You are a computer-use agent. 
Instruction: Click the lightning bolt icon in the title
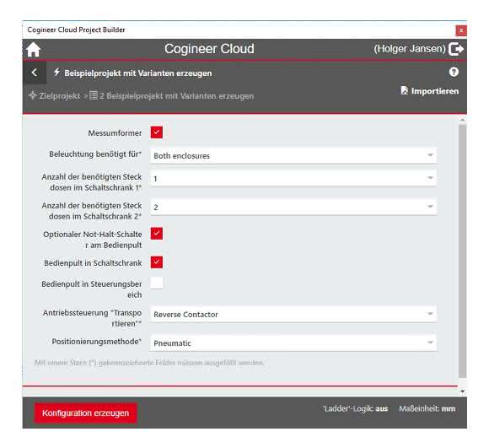click(x=56, y=72)
